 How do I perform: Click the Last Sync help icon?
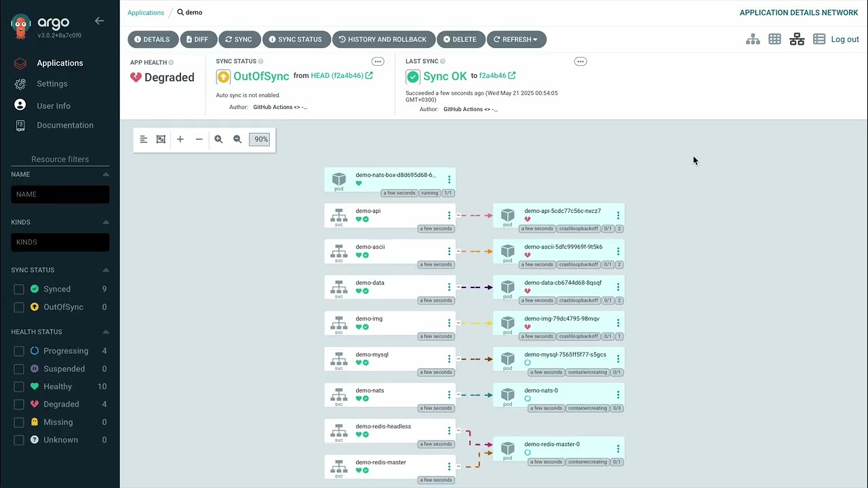(x=444, y=62)
